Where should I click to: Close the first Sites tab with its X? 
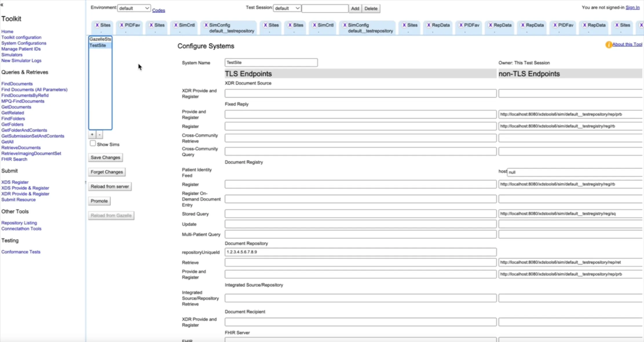[98, 25]
